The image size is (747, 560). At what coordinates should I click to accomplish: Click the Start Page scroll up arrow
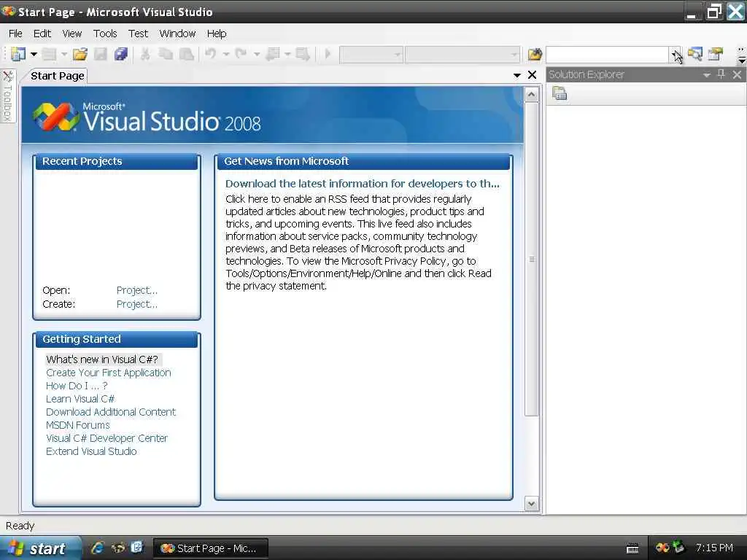point(532,94)
